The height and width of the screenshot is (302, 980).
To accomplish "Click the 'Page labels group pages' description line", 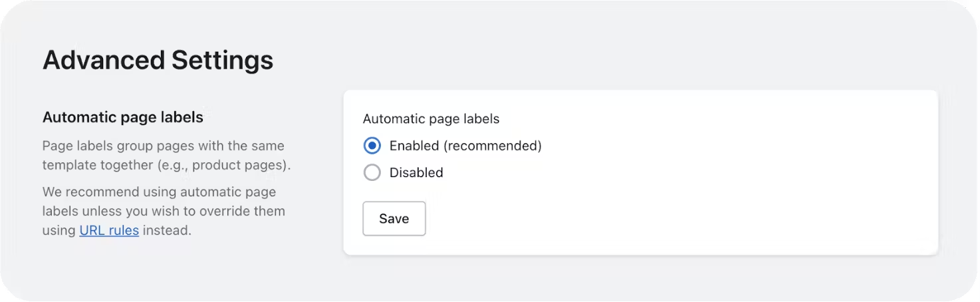I will (164, 146).
